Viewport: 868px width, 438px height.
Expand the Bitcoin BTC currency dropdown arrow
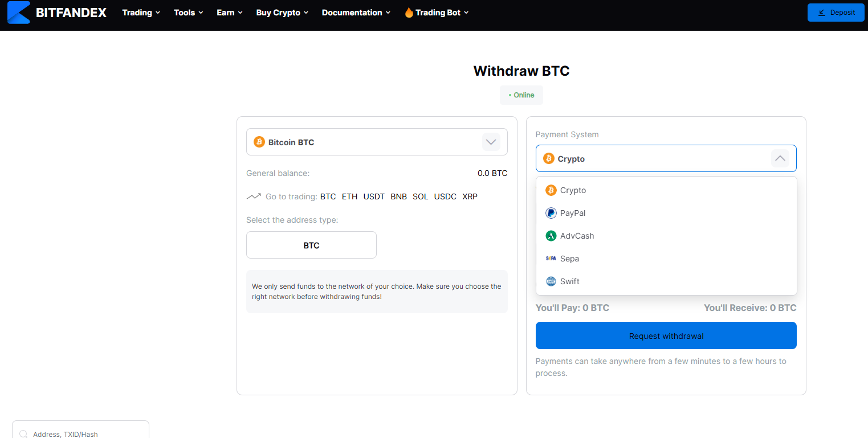coord(491,142)
